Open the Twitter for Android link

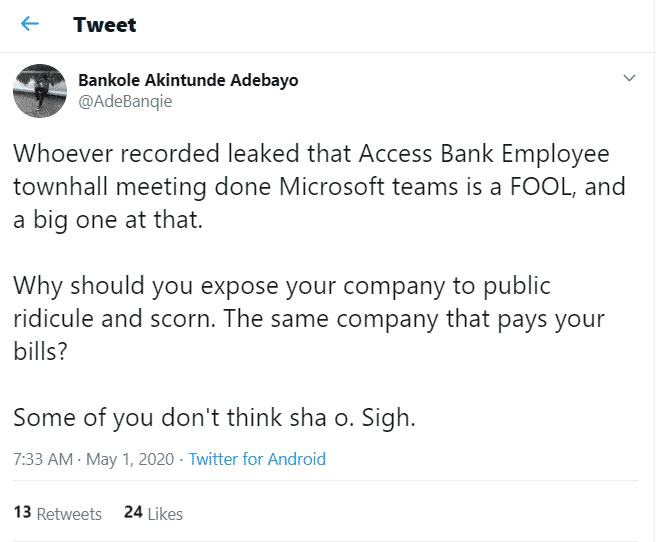point(257,460)
